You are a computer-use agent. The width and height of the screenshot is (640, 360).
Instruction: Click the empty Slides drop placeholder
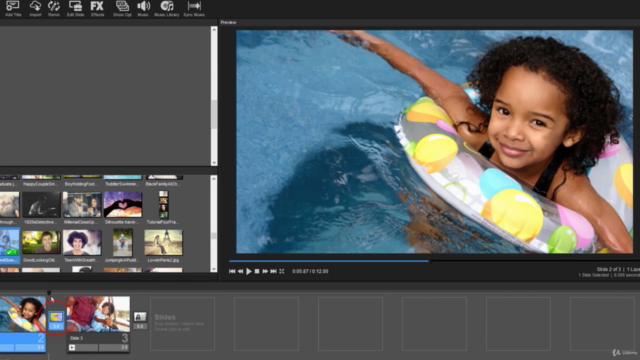[x=182, y=324]
